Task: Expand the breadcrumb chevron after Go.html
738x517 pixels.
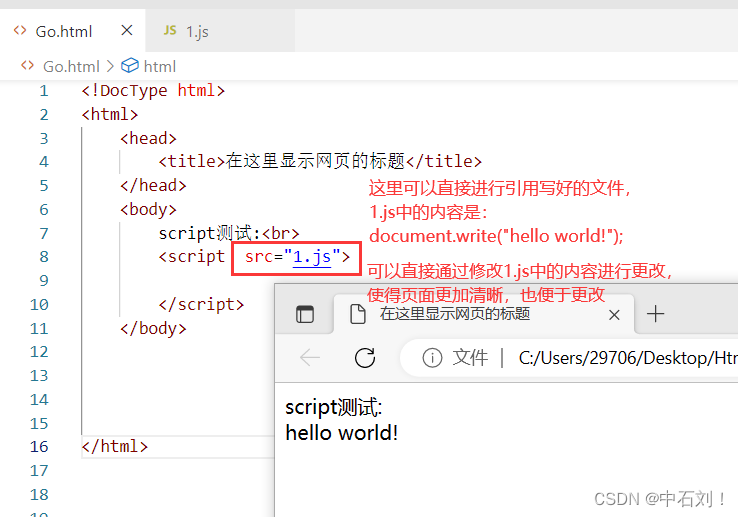Action: [110, 66]
